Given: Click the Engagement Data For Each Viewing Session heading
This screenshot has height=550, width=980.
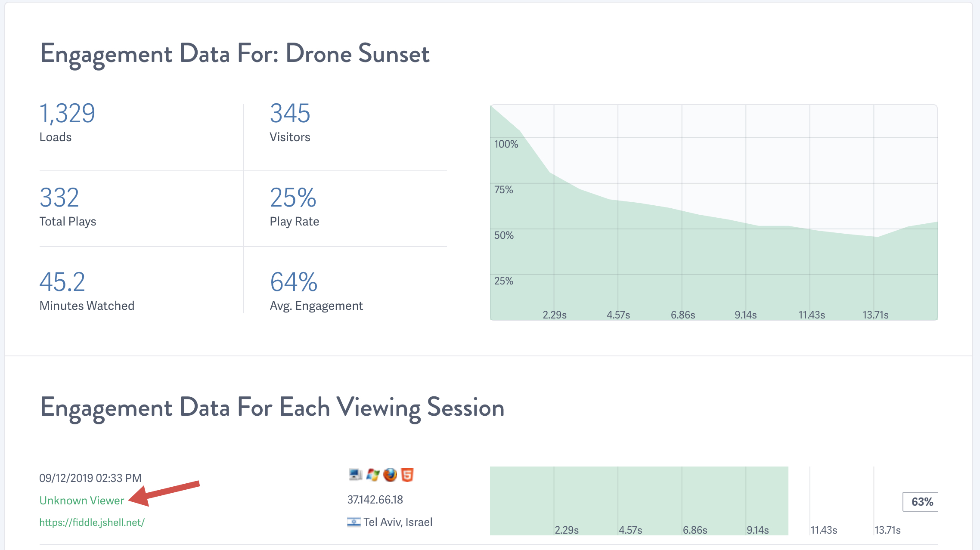Looking at the screenshot, I should (272, 408).
